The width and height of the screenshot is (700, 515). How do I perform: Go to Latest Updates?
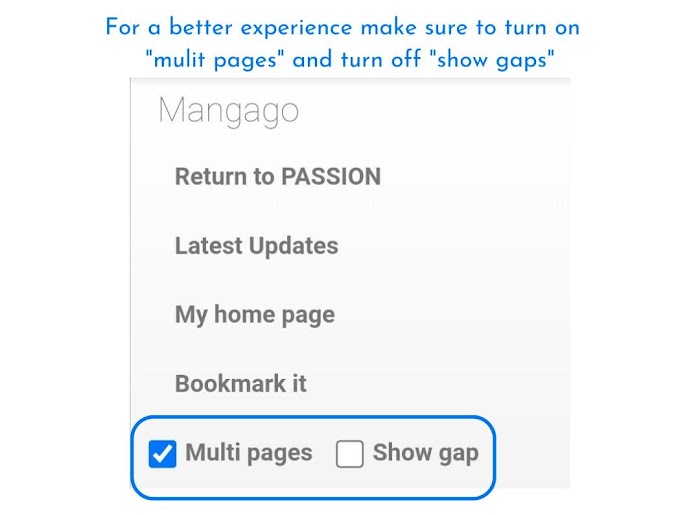tap(256, 246)
